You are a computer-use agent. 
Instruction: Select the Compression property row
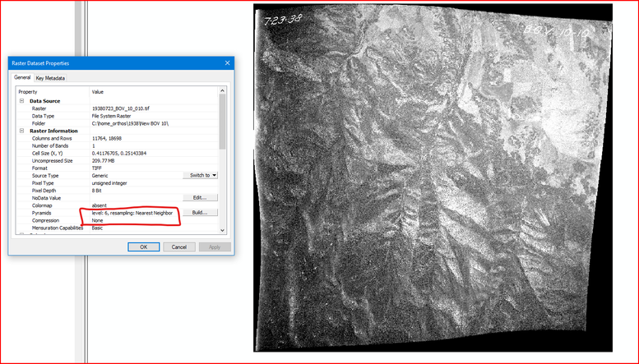[118, 220]
